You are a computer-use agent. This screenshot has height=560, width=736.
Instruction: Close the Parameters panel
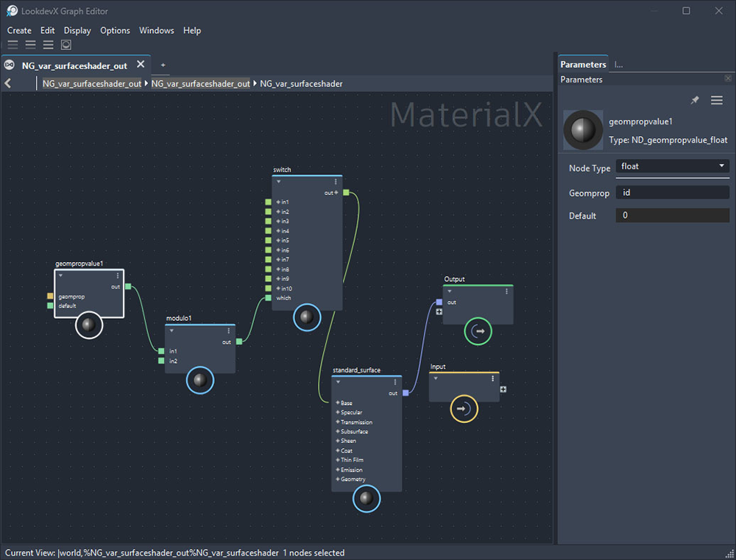(728, 79)
